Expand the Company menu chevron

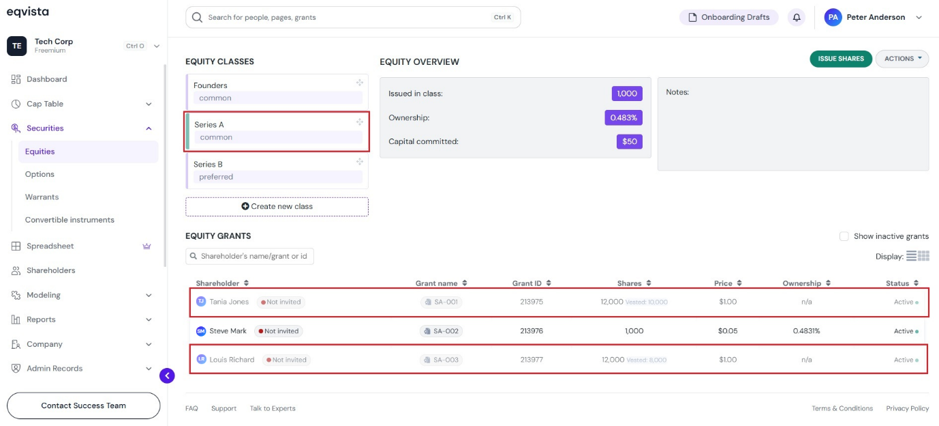149,345
